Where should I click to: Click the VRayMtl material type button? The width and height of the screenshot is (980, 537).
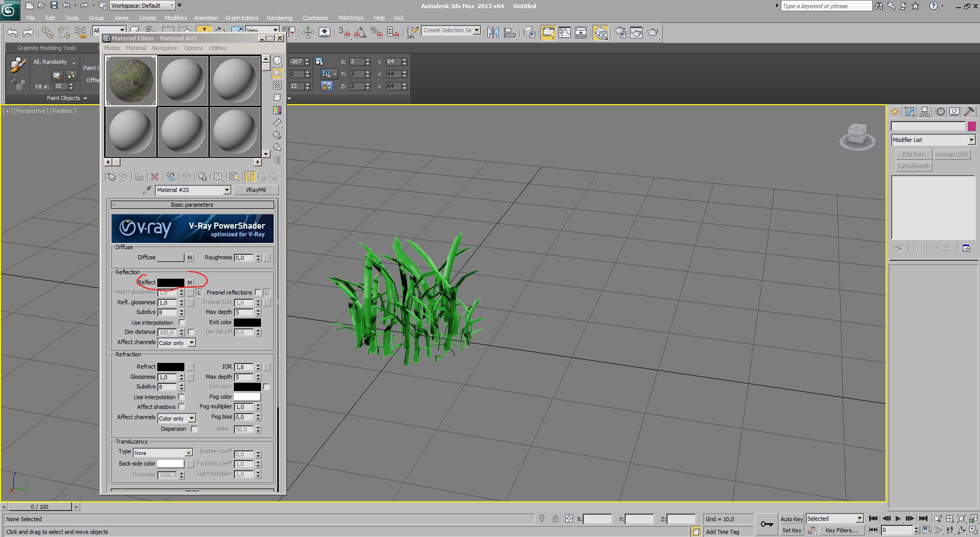[x=255, y=190]
